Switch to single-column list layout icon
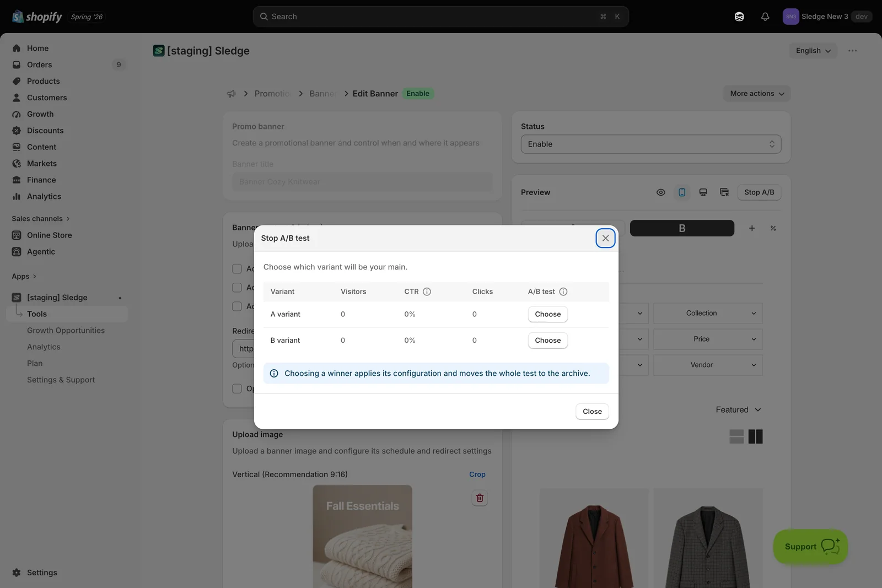Image resolution: width=882 pixels, height=588 pixels. point(736,437)
